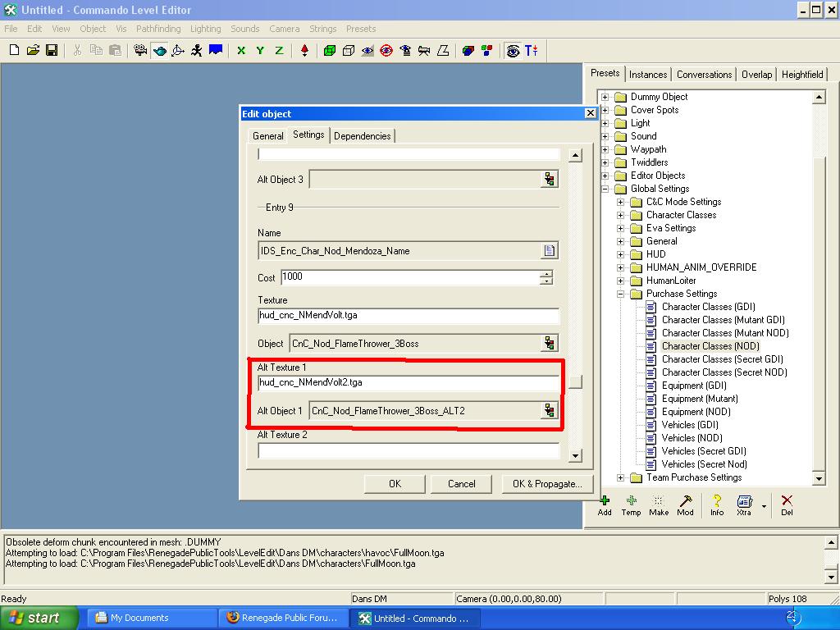The width and height of the screenshot is (840, 630).
Task: Open the Pathfinding menu
Action: tap(158, 29)
